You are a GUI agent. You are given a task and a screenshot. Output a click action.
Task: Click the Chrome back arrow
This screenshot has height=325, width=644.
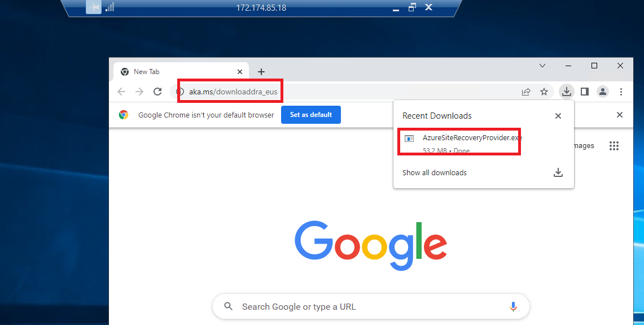(x=121, y=92)
